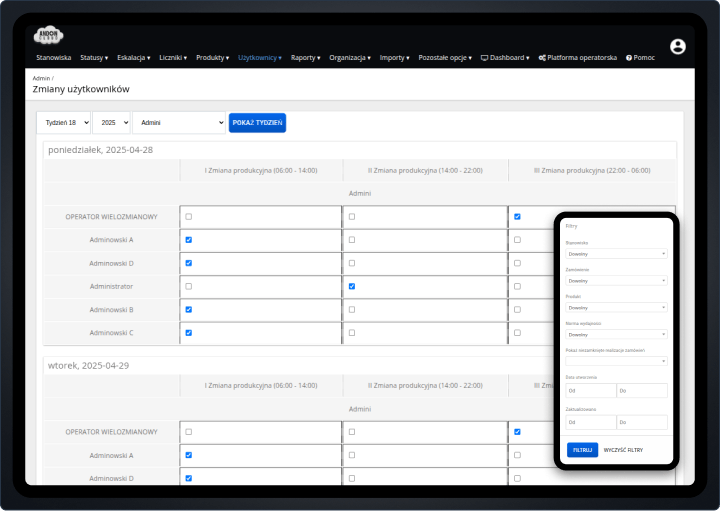Open Pomoc help with question icon
The image size is (720, 511).
pyautogui.click(x=640, y=58)
